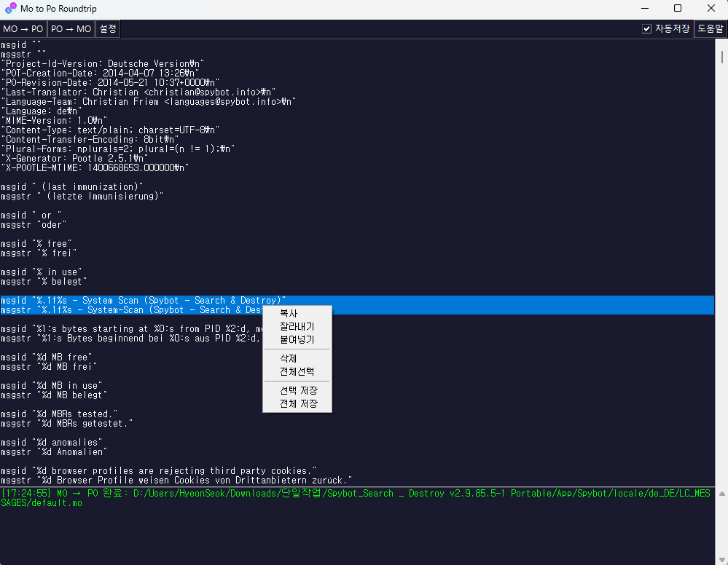
Task: Click the line 'msgid "% free"'
Action: (x=36, y=243)
